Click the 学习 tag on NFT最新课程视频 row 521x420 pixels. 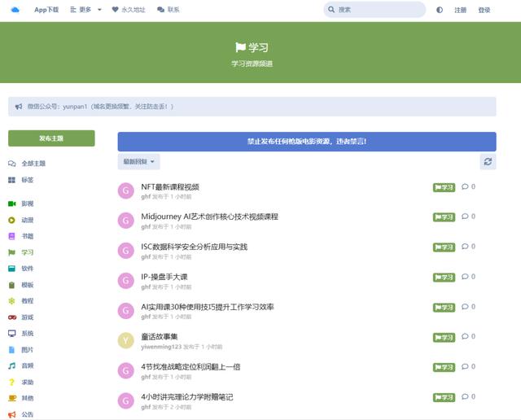click(x=444, y=187)
